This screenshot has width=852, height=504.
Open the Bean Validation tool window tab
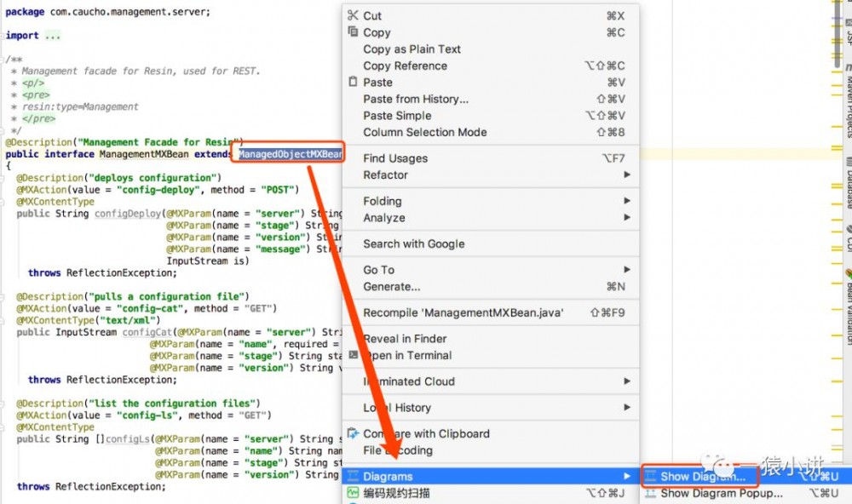[849, 306]
